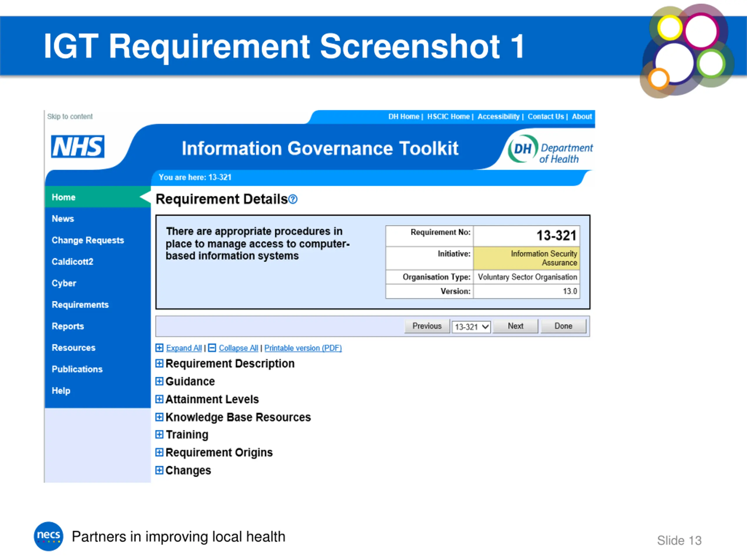Image resolution: width=747 pixels, height=560 pixels.
Task: Click the Voluntary Sector Organisation cell
Action: coord(526,277)
